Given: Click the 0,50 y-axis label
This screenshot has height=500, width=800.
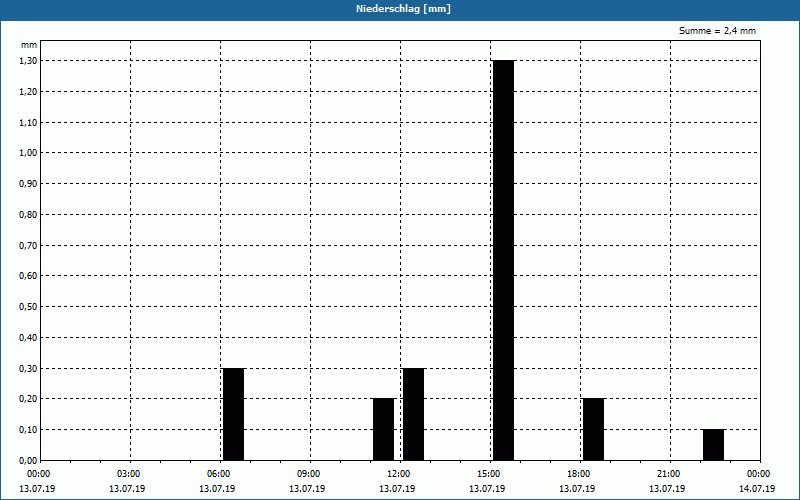Looking at the screenshot, I should [x=28, y=307].
